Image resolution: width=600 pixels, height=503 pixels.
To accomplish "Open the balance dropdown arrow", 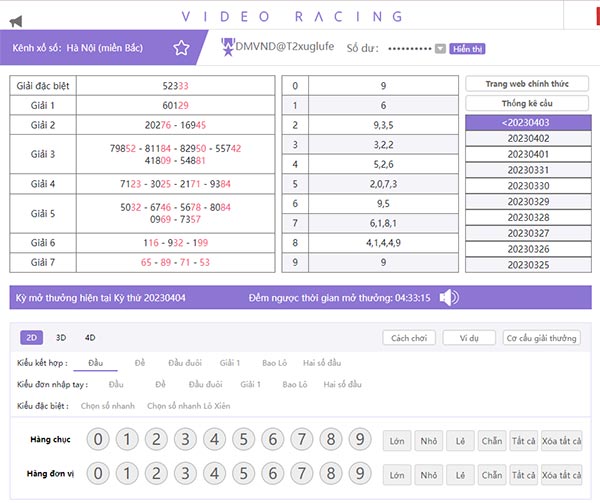I will tap(440, 48).
